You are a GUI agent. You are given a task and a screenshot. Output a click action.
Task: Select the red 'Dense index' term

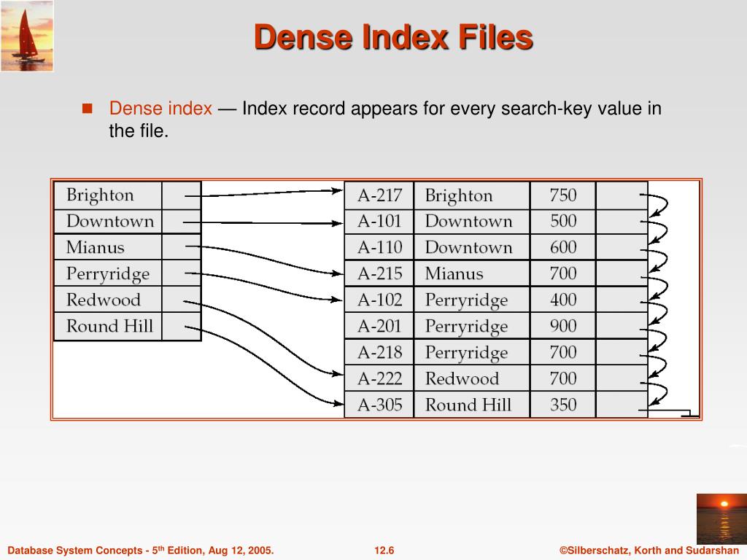160,109
